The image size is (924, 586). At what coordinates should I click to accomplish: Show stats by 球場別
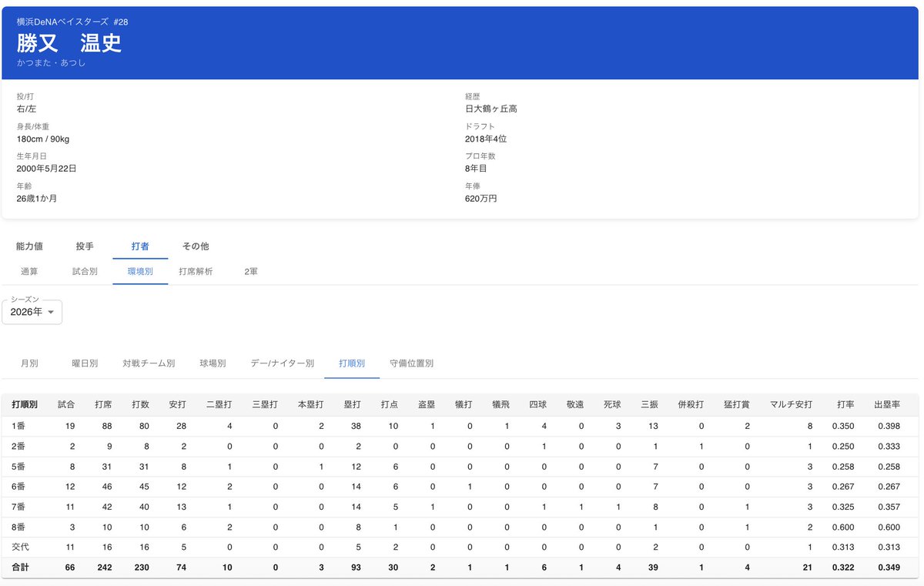(213, 363)
